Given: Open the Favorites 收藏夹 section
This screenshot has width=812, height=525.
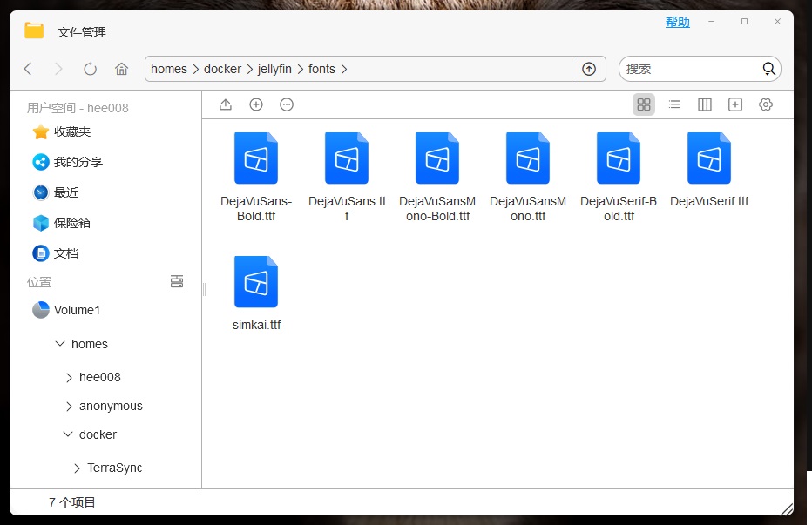Looking at the screenshot, I should (x=62, y=132).
